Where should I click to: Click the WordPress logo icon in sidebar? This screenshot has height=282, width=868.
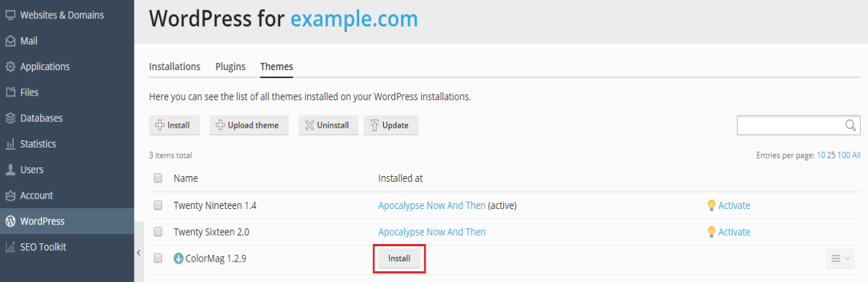10,221
